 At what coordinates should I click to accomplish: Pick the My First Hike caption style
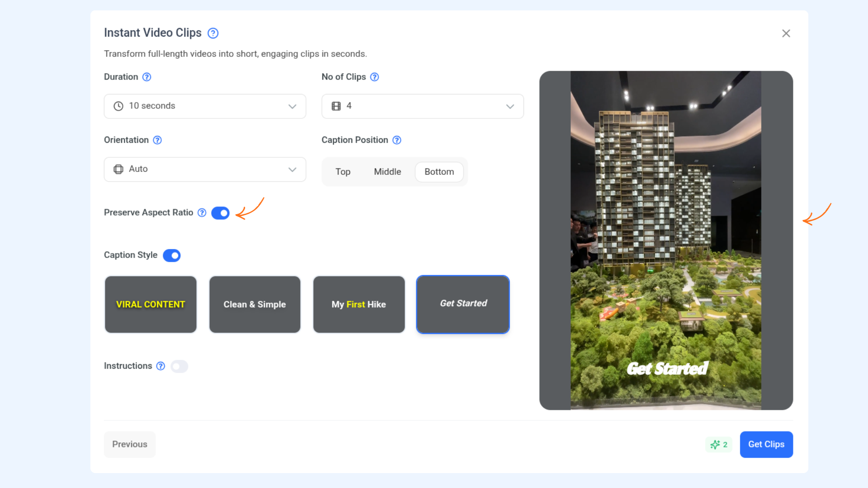(x=359, y=305)
